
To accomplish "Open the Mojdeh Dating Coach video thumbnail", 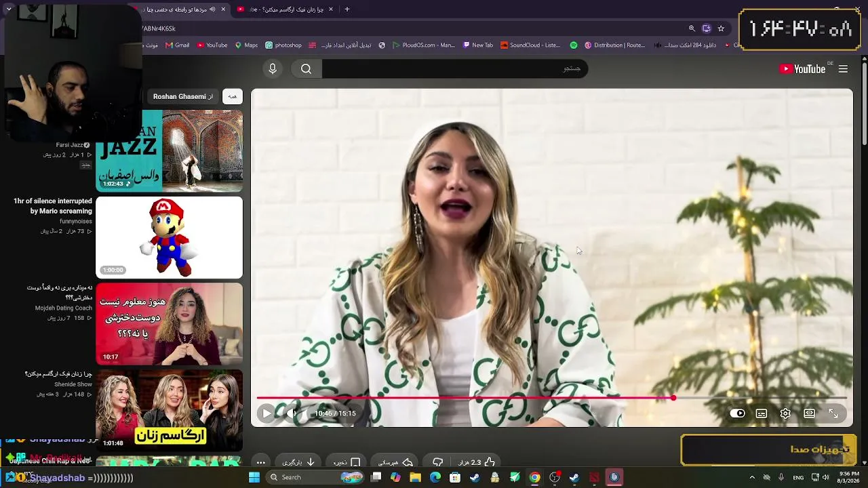I will coord(169,324).
